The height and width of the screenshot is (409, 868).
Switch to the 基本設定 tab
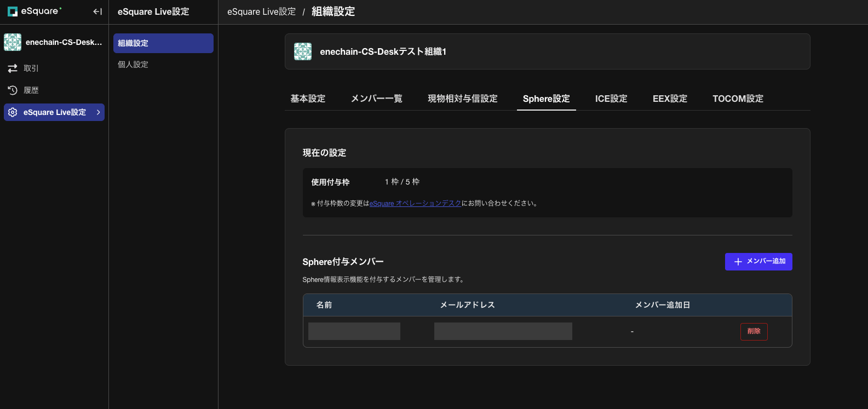point(308,99)
